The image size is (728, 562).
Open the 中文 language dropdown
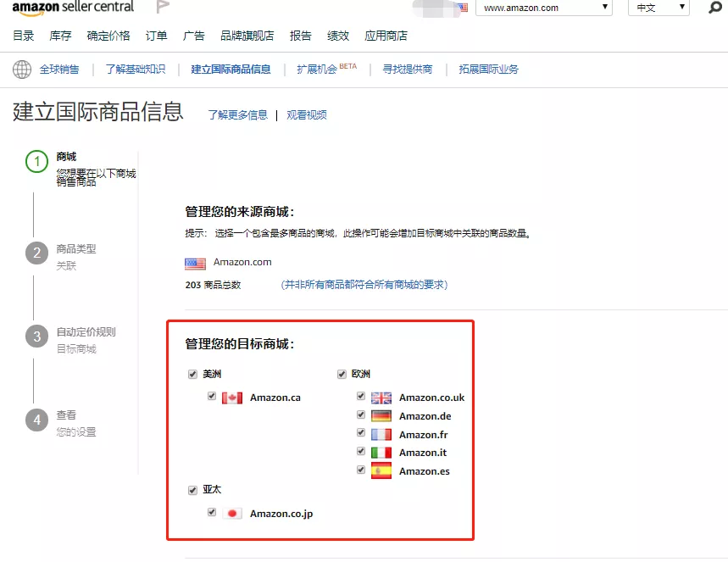pyautogui.click(x=658, y=8)
